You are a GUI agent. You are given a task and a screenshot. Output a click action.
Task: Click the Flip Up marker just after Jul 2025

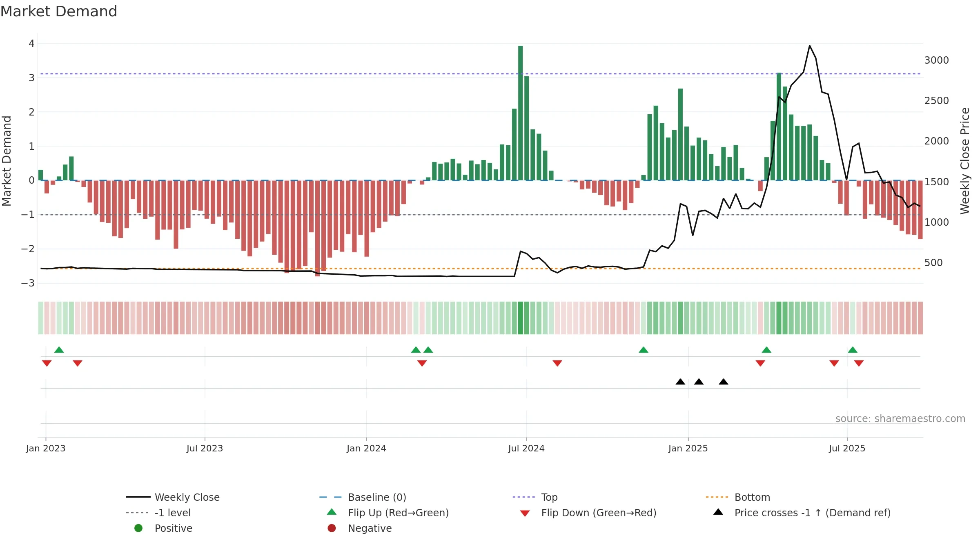point(853,350)
